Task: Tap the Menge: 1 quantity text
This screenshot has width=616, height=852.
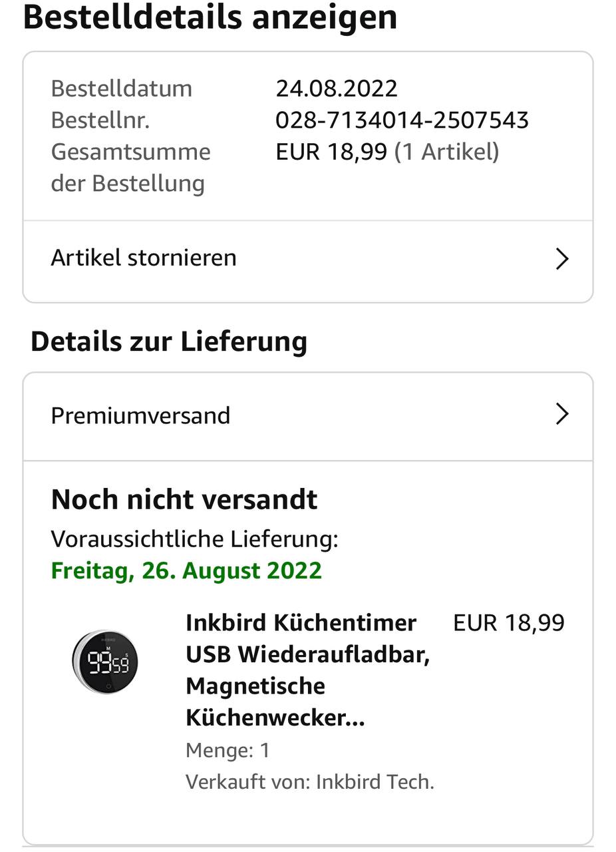Action: (228, 750)
